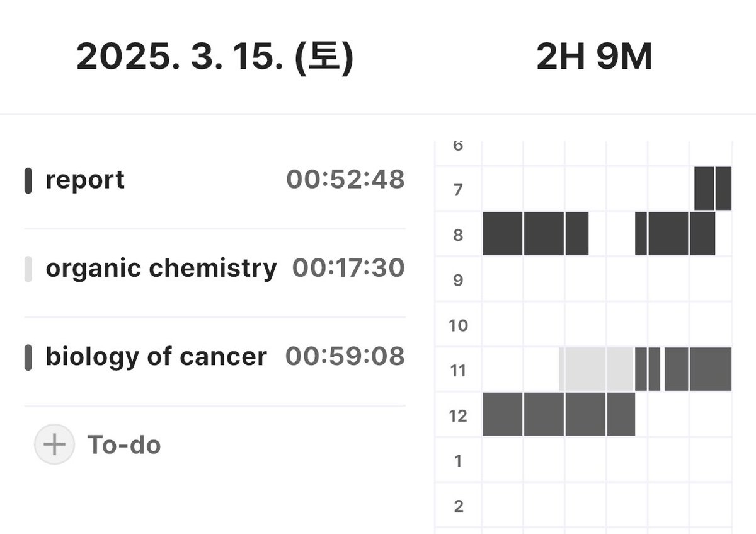This screenshot has width=756, height=534.
Task: Click the biology of cancer time 00:59:08
Action: [345, 356]
